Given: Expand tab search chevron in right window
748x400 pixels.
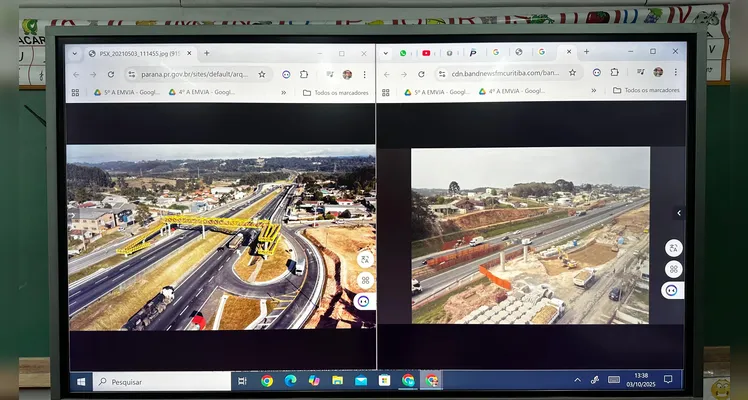Looking at the screenshot, I should coord(386,52).
